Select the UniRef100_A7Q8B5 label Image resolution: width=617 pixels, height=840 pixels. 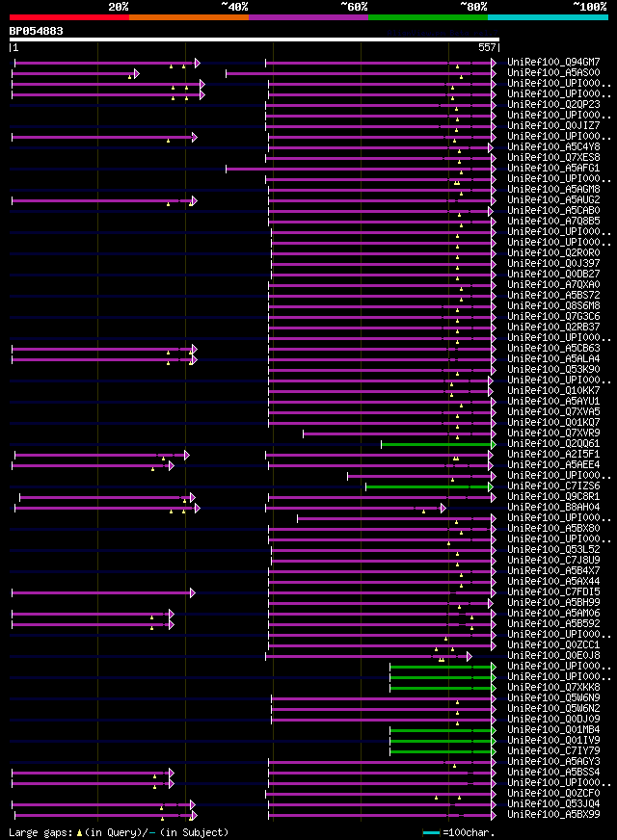point(553,221)
